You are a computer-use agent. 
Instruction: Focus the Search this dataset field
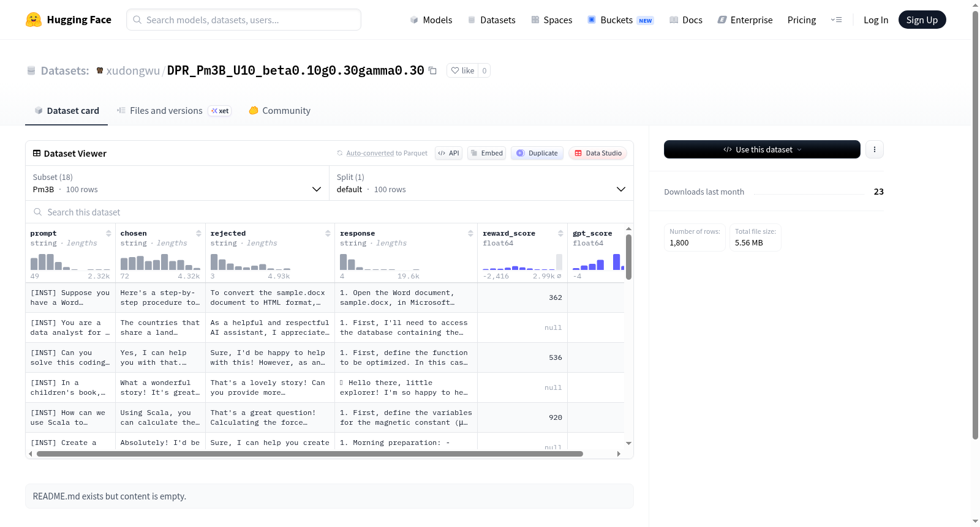(330, 212)
